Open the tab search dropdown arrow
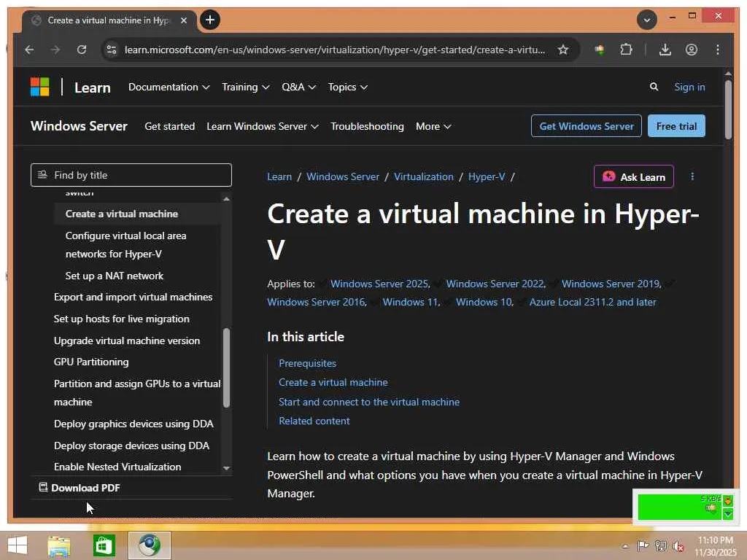Screen dimensions: 747x560 point(647,20)
